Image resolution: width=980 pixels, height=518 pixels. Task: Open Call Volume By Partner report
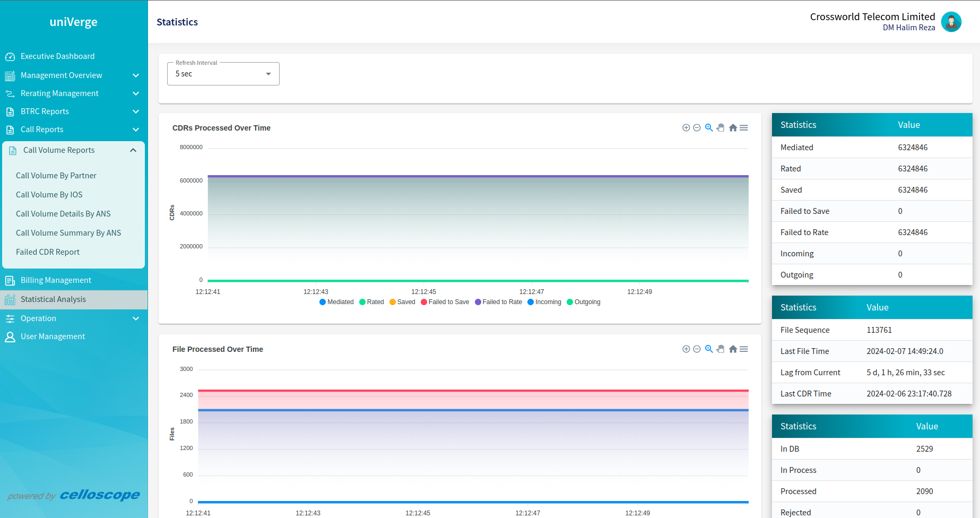coord(56,176)
